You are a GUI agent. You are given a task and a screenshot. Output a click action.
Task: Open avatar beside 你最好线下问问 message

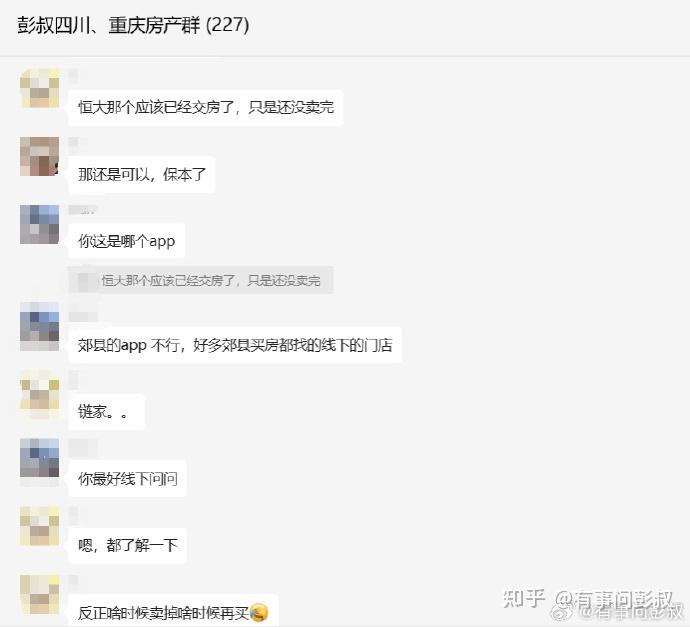click(40, 462)
